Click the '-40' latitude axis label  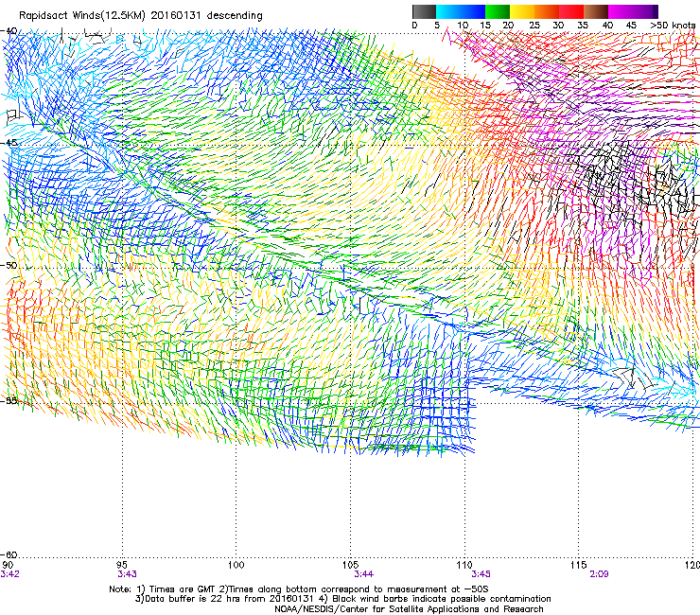[9, 31]
